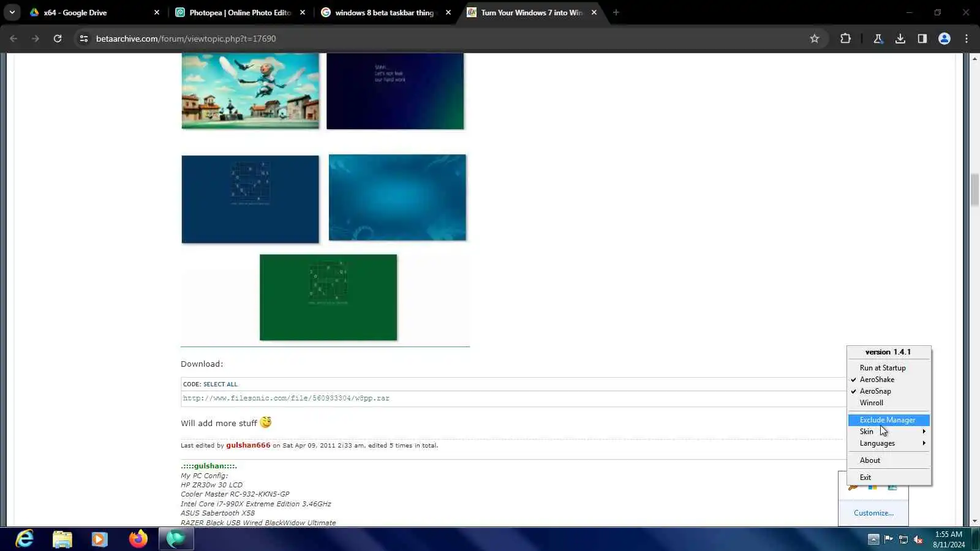Open gulshan666 user profile link
Image resolution: width=980 pixels, height=551 pixels.
click(x=248, y=445)
